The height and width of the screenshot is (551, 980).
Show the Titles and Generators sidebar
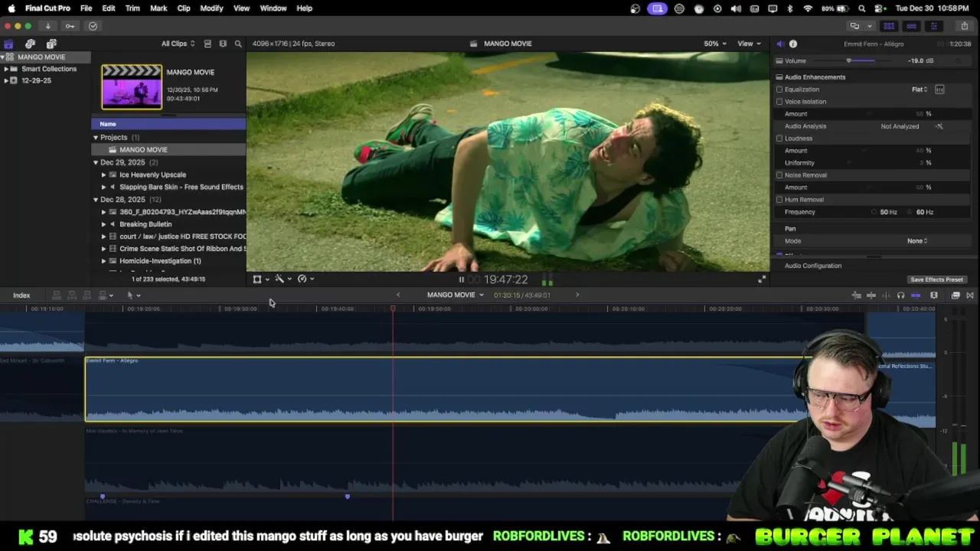51,44
